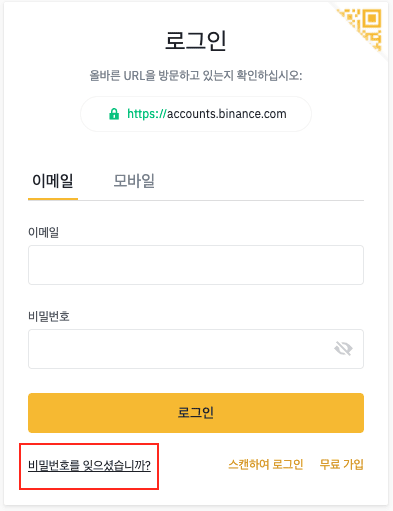
Task: Click the green https:// prefix
Action: tap(147, 114)
